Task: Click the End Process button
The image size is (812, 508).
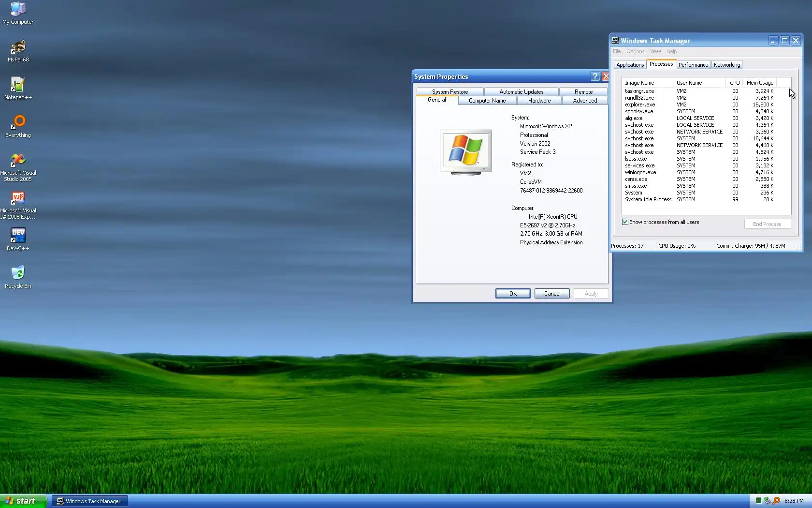Action: click(x=767, y=224)
